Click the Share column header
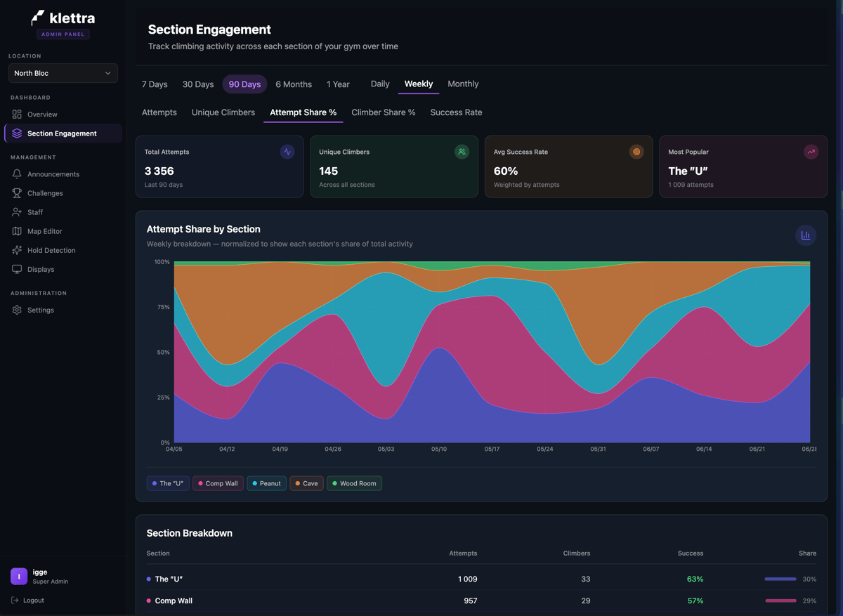 [807, 553]
